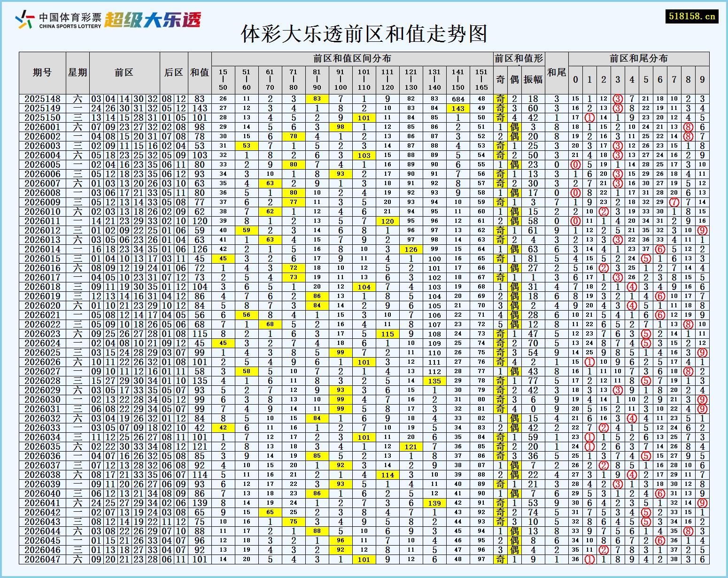The height and width of the screenshot is (578, 728).
Task: Select the 期号 column header
Action: [x=42, y=72]
